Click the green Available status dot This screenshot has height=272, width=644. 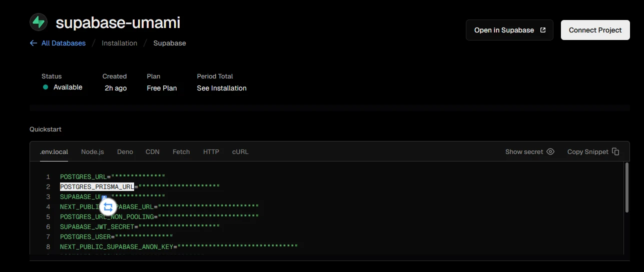click(x=46, y=87)
